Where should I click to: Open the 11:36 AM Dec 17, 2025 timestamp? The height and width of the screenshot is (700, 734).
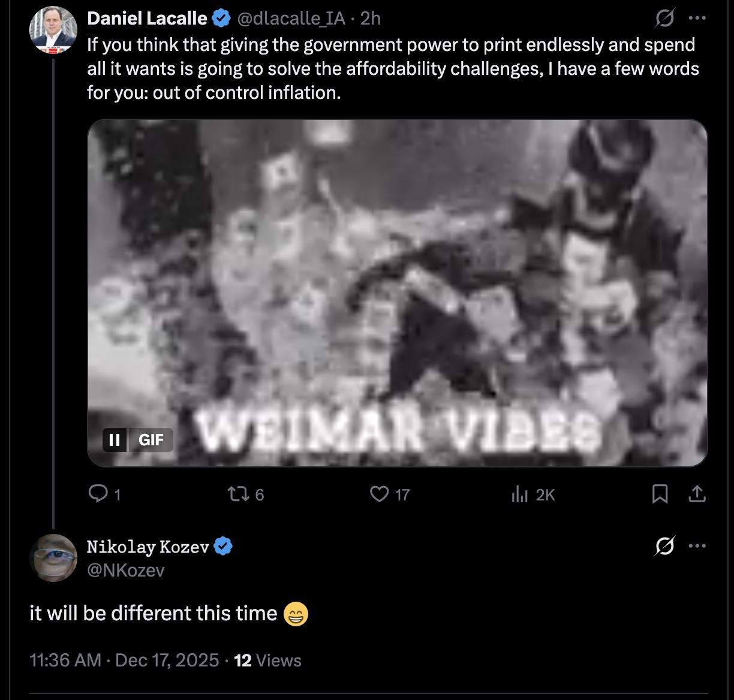(x=124, y=660)
